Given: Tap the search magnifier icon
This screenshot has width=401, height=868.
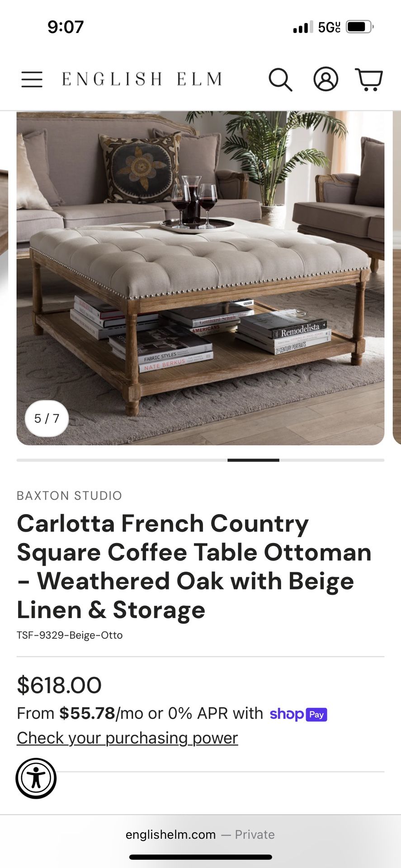Looking at the screenshot, I should click(280, 80).
